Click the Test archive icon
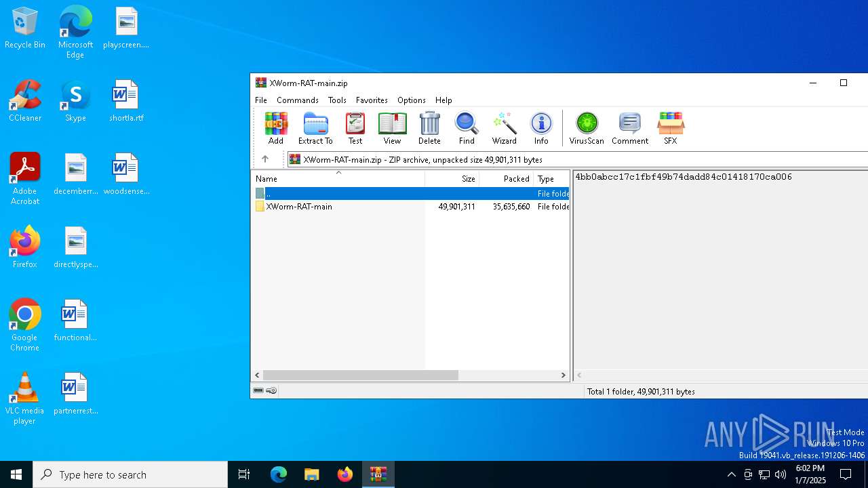The height and width of the screenshot is (488, 868). click(355, 129)
